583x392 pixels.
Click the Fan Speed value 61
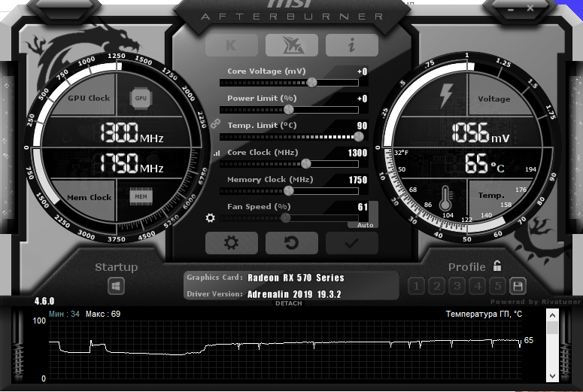click(363, 207)
